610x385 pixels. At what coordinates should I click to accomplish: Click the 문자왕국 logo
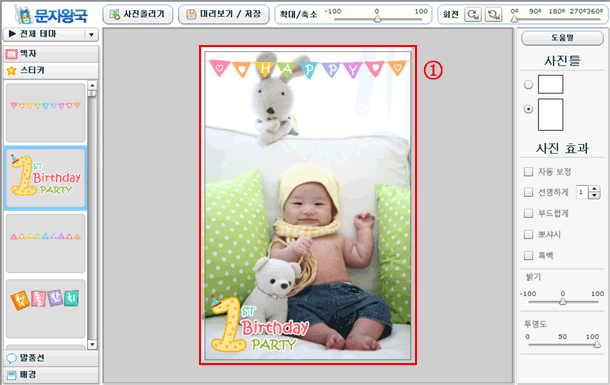click(51, 14)
